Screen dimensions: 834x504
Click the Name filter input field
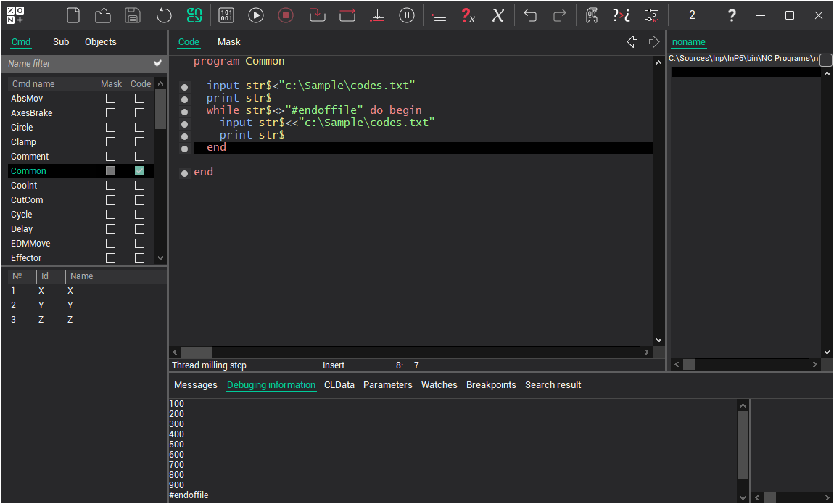(76, 64)
